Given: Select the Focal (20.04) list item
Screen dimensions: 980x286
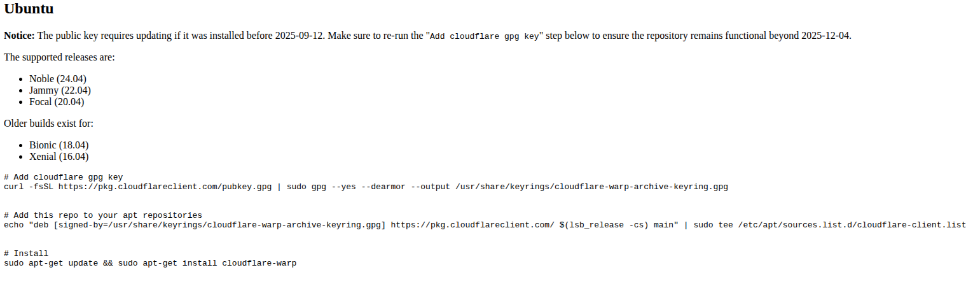Looking at the screenshot, I should (x=57, y=102).
